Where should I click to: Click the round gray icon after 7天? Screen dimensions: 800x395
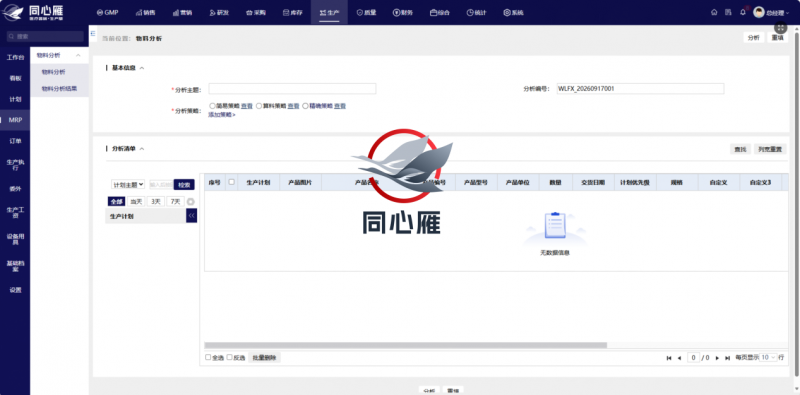191,202
